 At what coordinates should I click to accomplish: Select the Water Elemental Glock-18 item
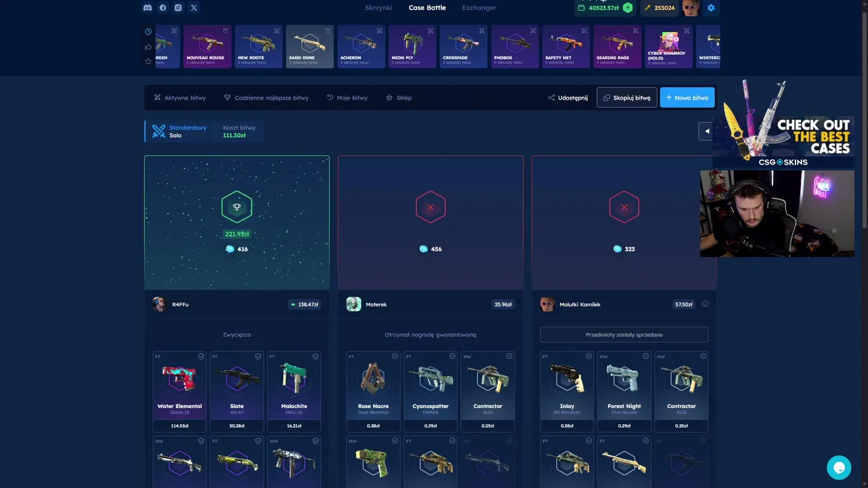180,391
